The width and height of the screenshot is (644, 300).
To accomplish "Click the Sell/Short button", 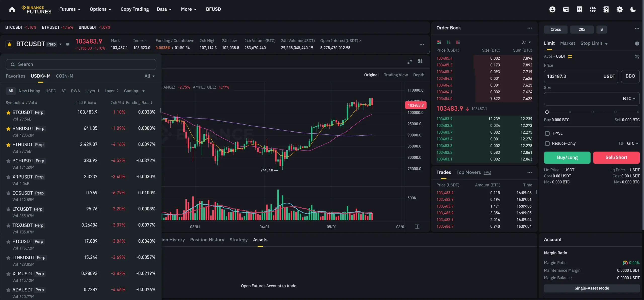I will tap(616, 158).
